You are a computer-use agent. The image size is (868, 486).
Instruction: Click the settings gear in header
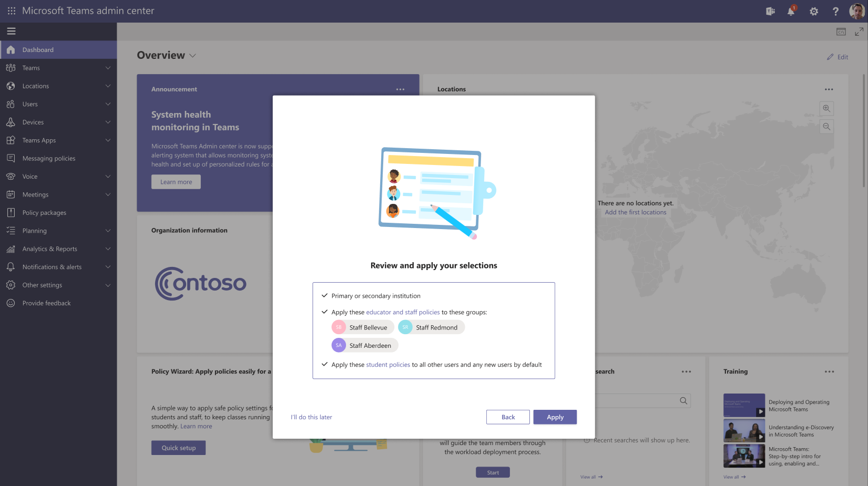[813, 11]
